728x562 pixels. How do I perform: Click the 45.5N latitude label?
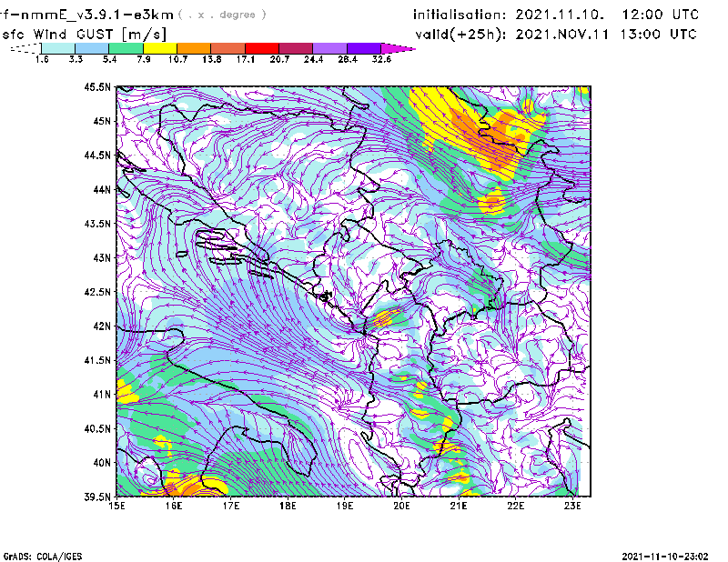coord(97,86)
